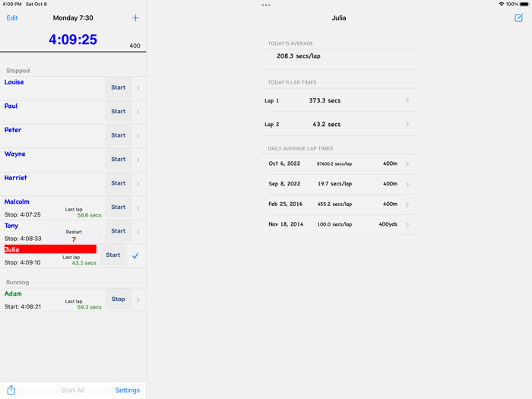Viewport: 532px width, 399px height.
Task: Open Peter's details chevron
Action: 138,136
